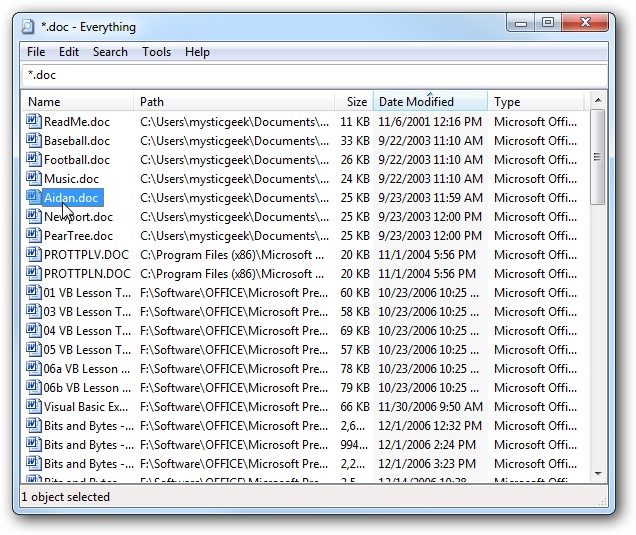Screen dimensions: 636x535
Task: Select the 01 VB Lesson T... file
Action: (x=87, y=293)
